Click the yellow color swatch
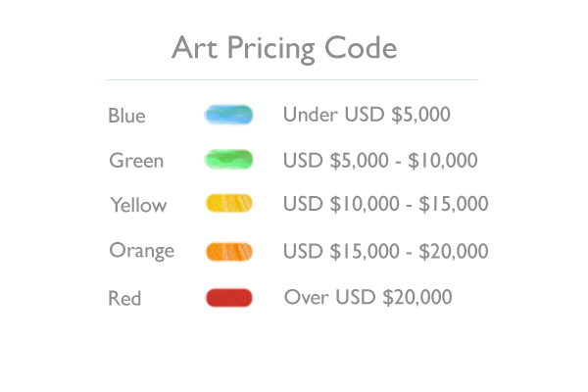Screen dimensions: 588x392 [229, 203]
